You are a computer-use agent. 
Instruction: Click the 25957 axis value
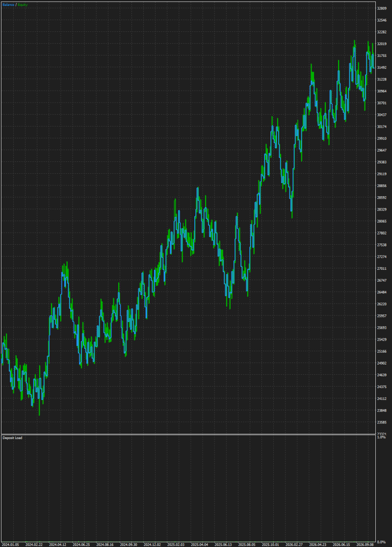pos(382,316)
